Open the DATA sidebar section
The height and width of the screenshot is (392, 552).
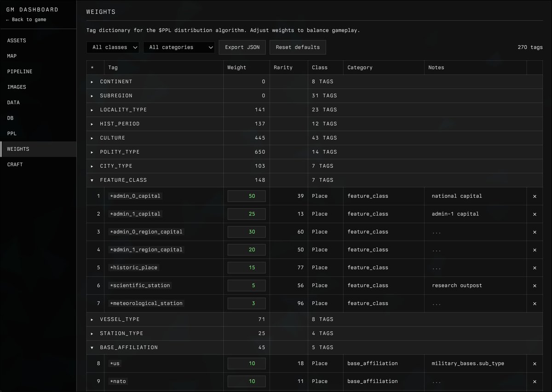(x=38, y=102)
